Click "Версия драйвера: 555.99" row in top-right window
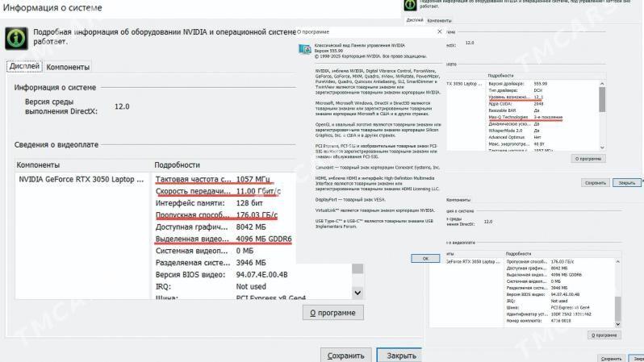 (518, 84)
